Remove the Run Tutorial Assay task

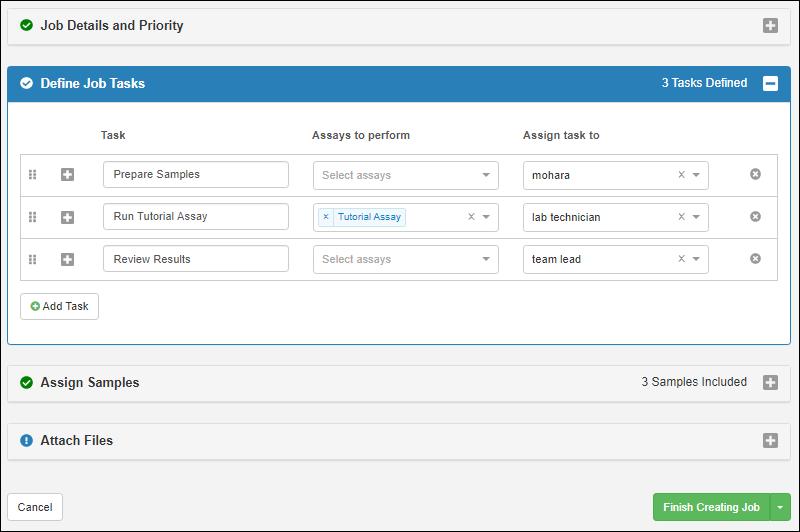[x=755, y=217]
